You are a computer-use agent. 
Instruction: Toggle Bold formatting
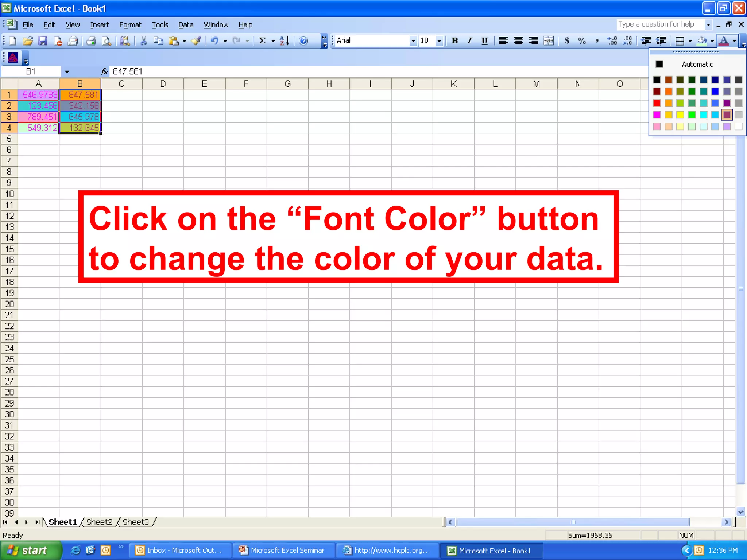pyautogui.click(x=454, y=41)
